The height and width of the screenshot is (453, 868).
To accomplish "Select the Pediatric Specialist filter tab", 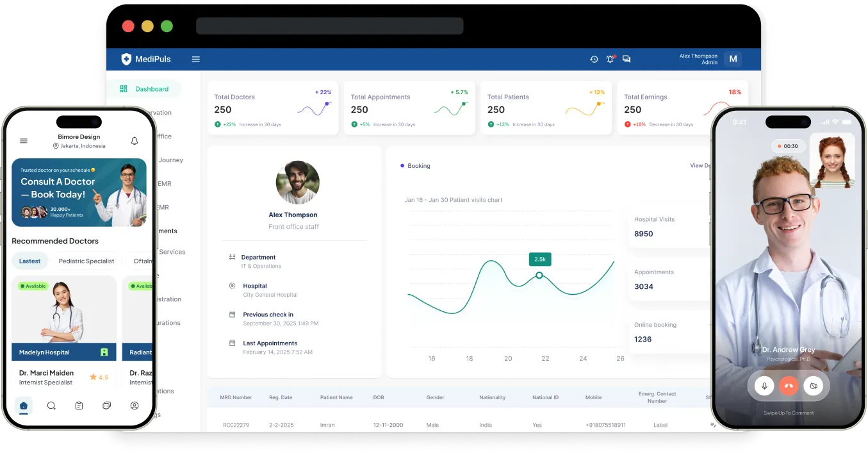I will tap(86, 261).
